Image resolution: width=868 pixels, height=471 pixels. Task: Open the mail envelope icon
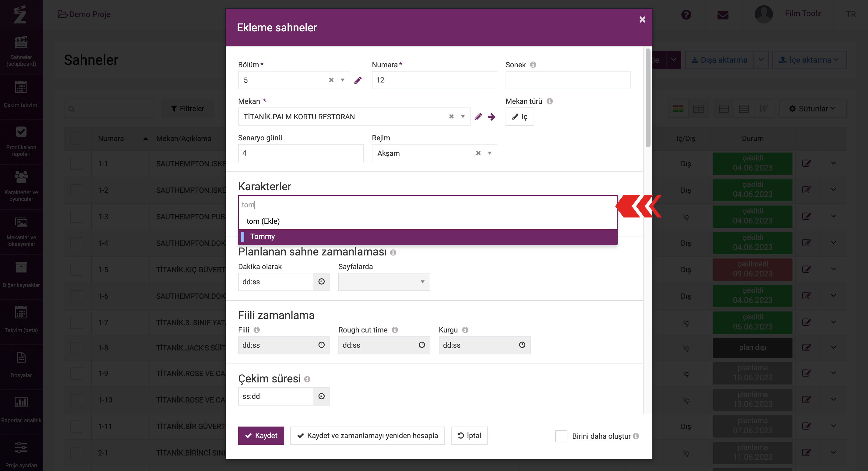click(723, 15)
